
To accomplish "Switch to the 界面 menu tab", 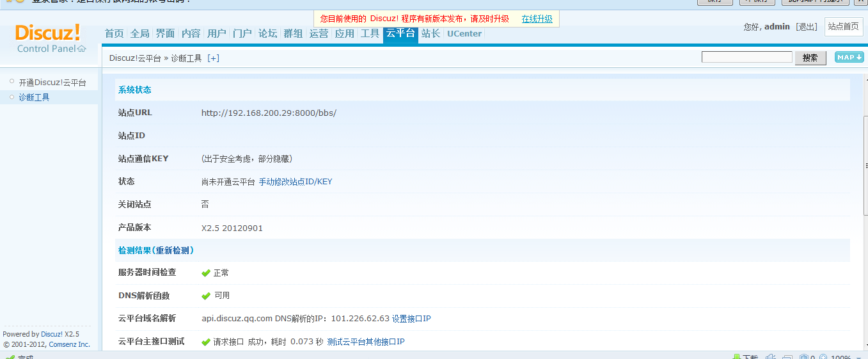I will tap(166, 33).
